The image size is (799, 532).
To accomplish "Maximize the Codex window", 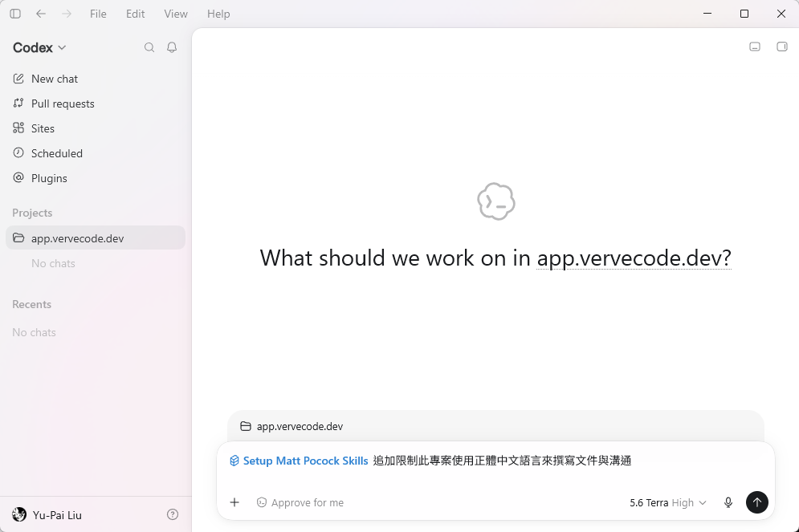I will [x=744, y=14].
